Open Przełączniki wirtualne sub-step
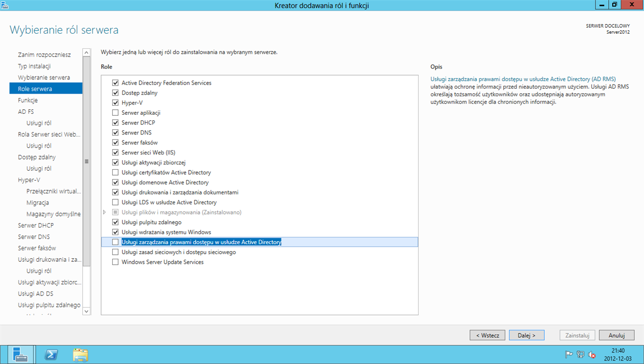The width and height of the screenshot is (644, 364). 54,191
